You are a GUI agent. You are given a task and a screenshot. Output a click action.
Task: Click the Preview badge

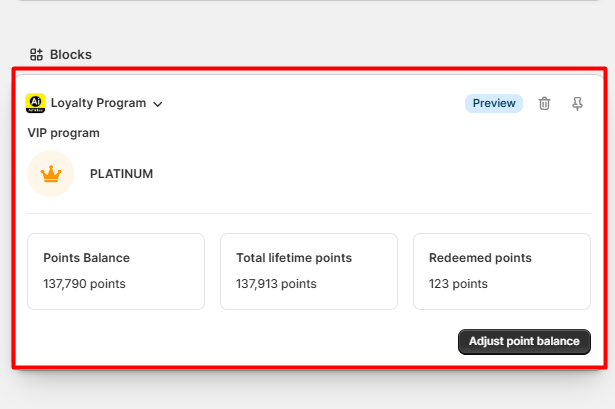pyautogui.click(x=494, y=103)
